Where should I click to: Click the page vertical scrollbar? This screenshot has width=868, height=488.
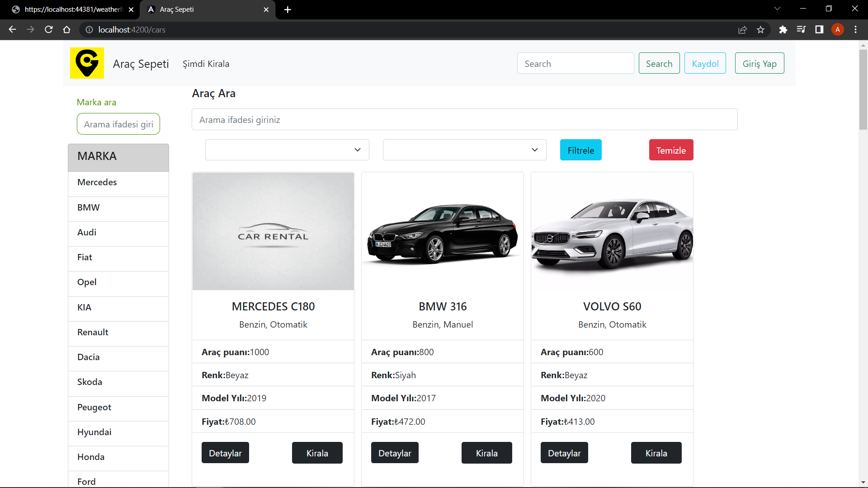tap(863, 90)
